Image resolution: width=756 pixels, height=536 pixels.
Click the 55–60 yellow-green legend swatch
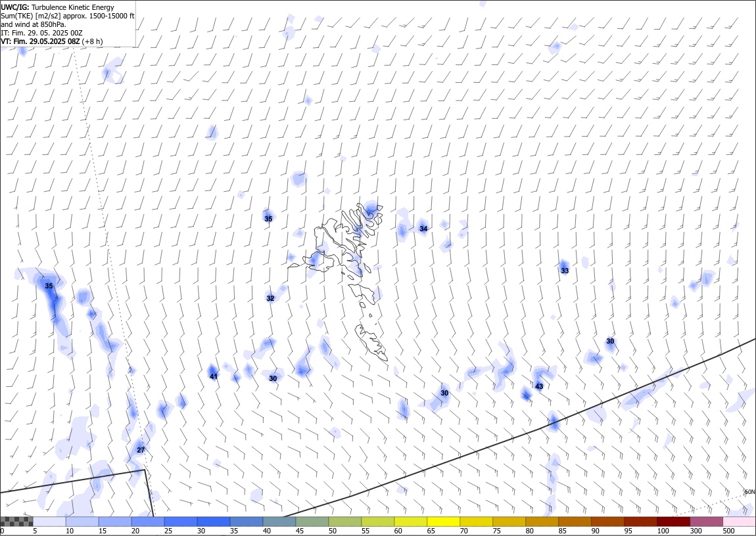[377, 522]
